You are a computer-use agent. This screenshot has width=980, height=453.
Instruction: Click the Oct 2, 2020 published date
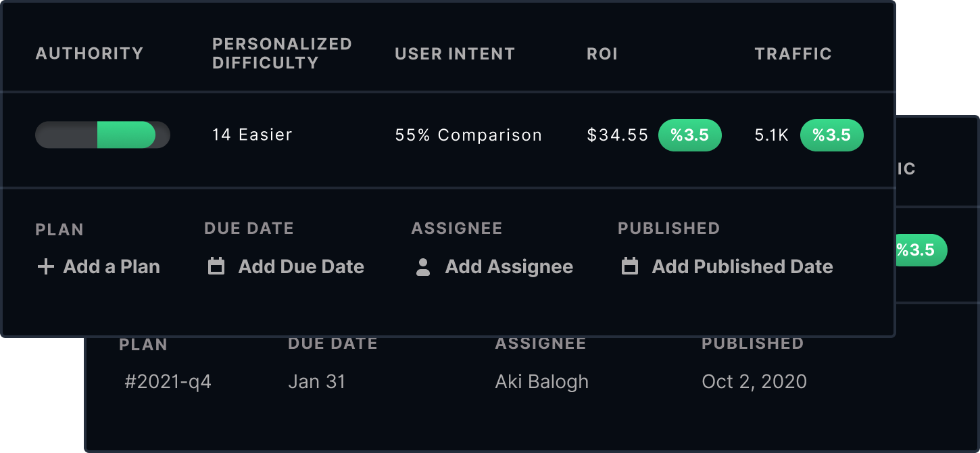click(754, 382)
